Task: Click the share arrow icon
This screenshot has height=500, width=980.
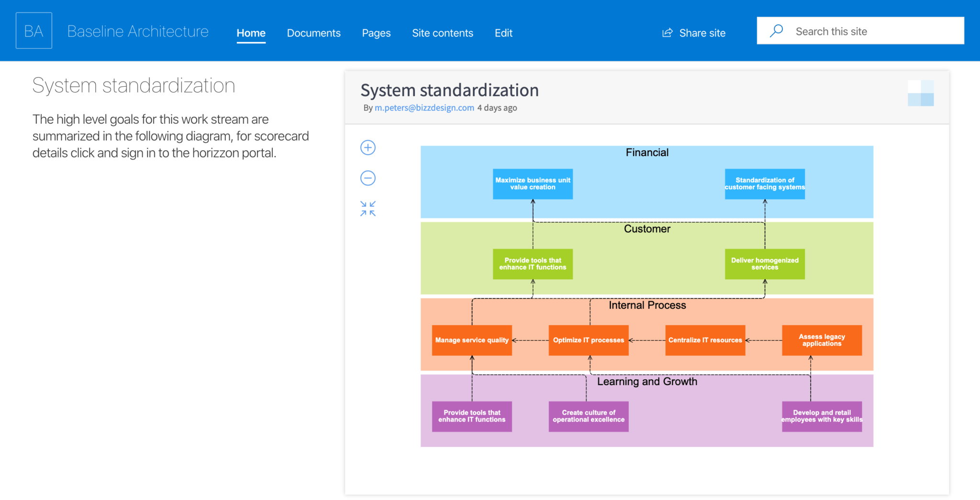Action: click(668, 33)
